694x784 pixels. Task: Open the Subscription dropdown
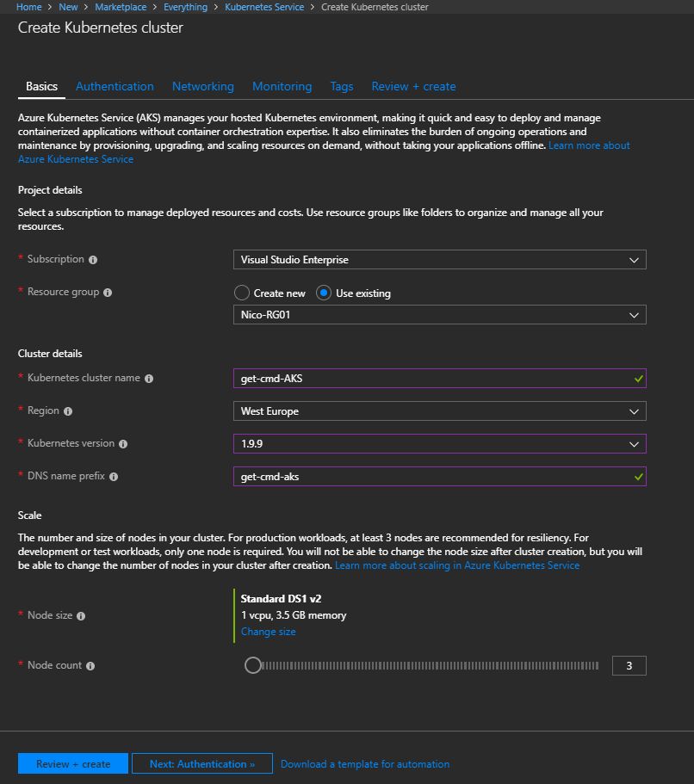pos(439,260)
